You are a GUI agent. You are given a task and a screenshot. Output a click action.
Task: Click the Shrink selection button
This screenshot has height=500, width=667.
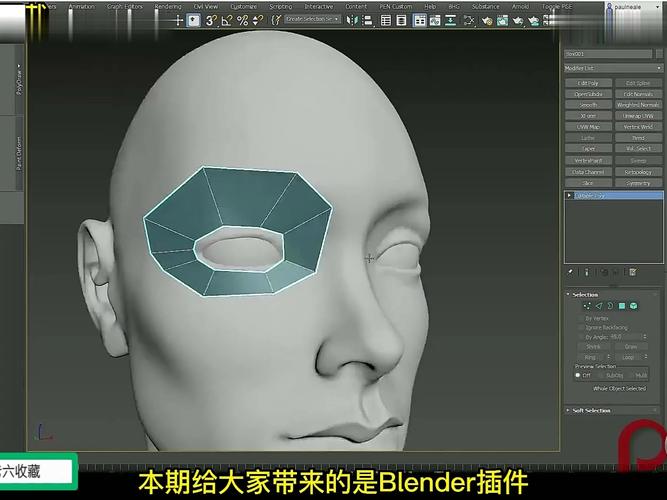click(x=593, y=347)
